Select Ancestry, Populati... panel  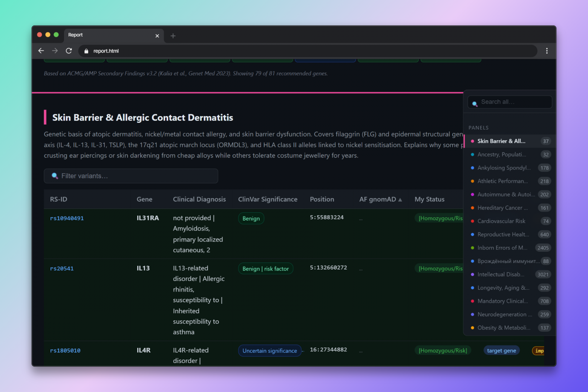coord(510,155)
